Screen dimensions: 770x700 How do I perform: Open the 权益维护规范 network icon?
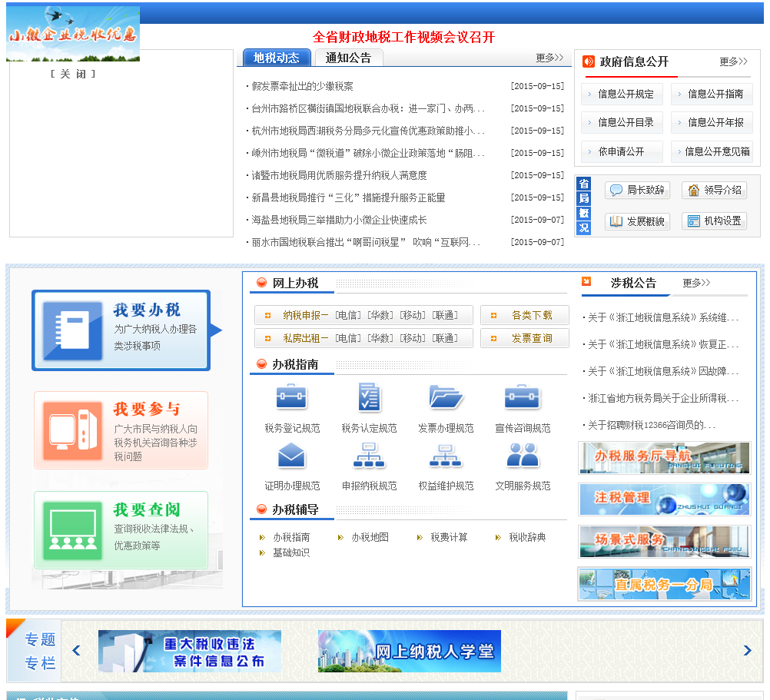pyautogui.click(x=446, y=455)
